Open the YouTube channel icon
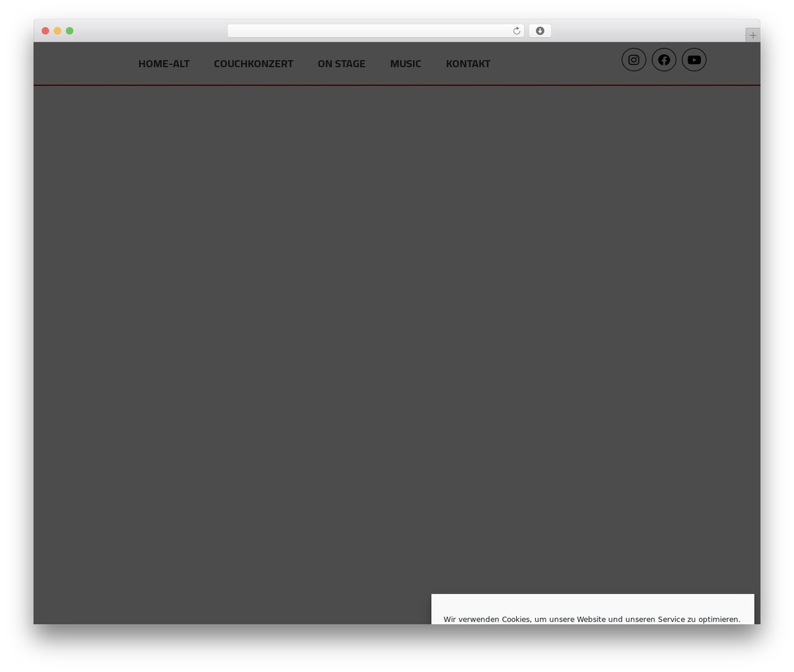The image size is (794, 672). click(694, 60)
